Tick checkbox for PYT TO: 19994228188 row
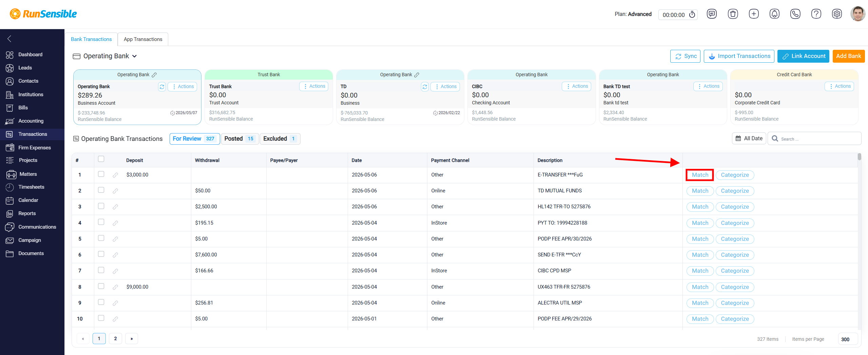868x355 pixels. pos(101,222)
